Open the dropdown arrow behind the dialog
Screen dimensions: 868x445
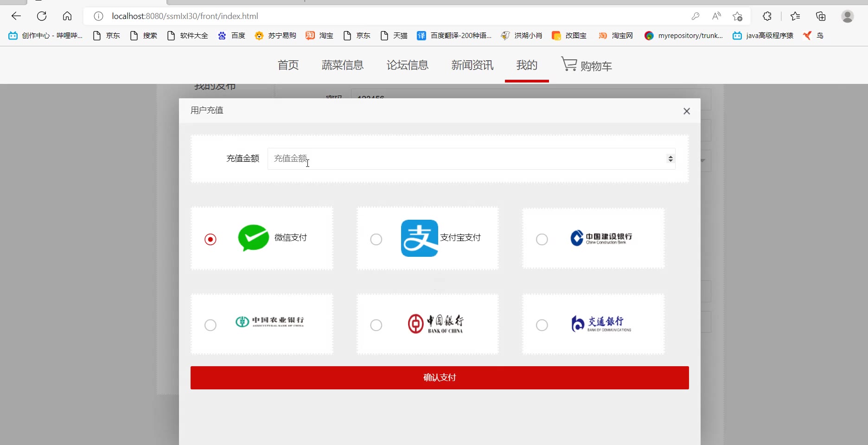(x=703, y=161)
